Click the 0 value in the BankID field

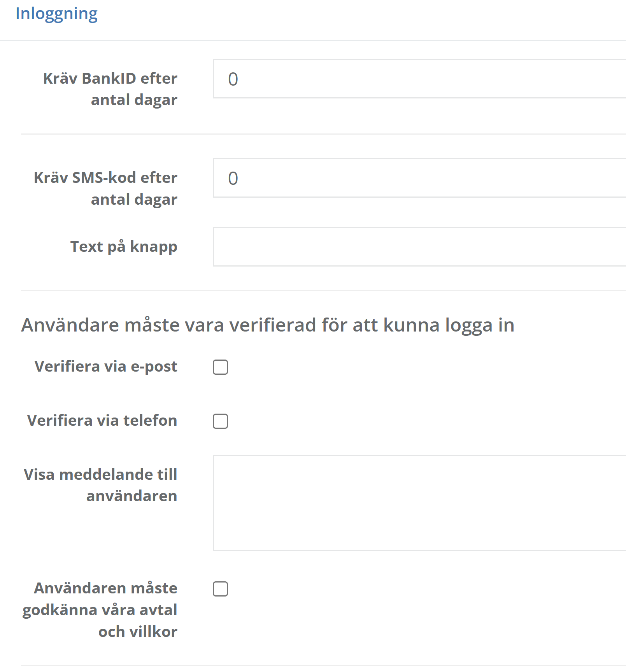click(x=233, y=79)
